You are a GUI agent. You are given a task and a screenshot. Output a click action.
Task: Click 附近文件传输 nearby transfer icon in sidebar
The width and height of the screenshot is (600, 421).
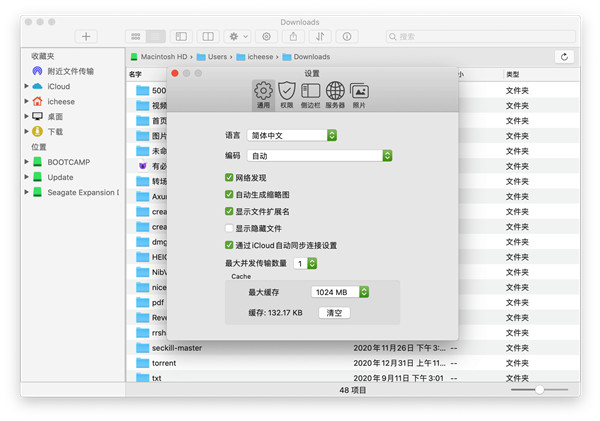pyautogui.click(x=38, y=71)
